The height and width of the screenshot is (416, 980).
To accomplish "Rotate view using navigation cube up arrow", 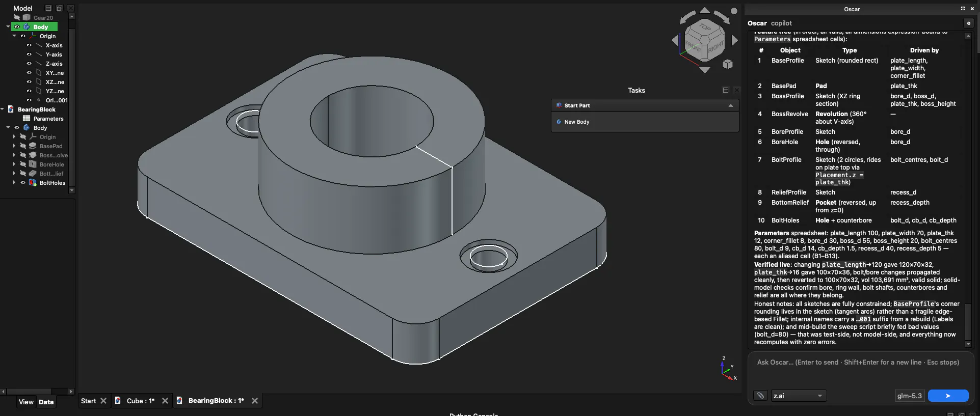I will click(x=705, y=10).
